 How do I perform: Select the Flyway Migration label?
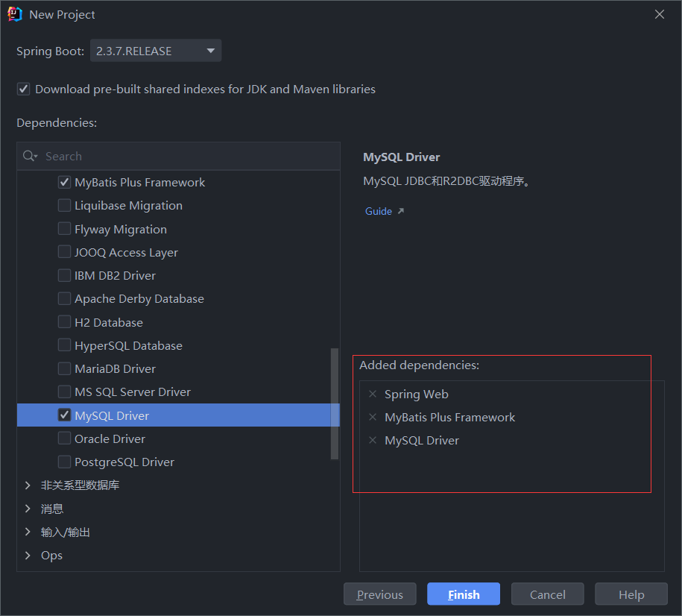121,230
